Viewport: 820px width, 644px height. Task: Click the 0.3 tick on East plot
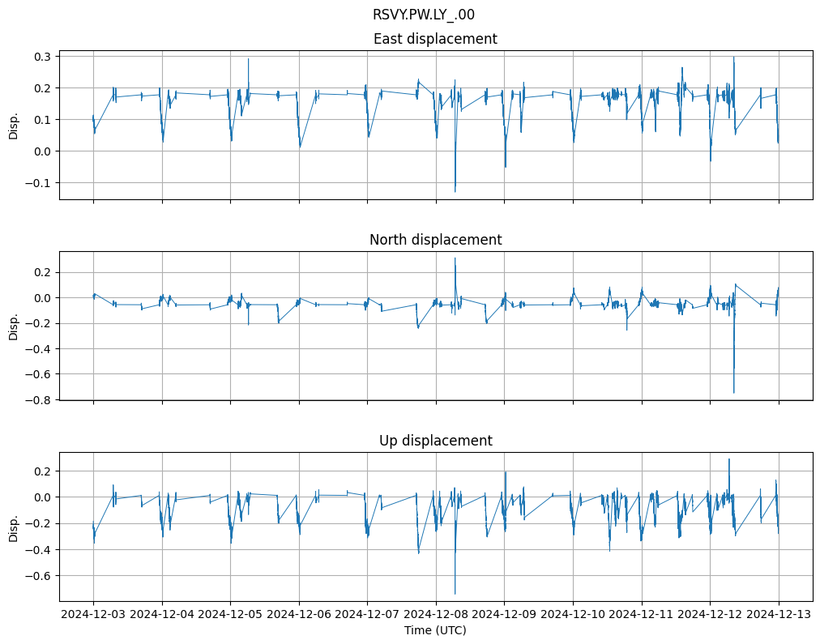(x=42, y=56)
